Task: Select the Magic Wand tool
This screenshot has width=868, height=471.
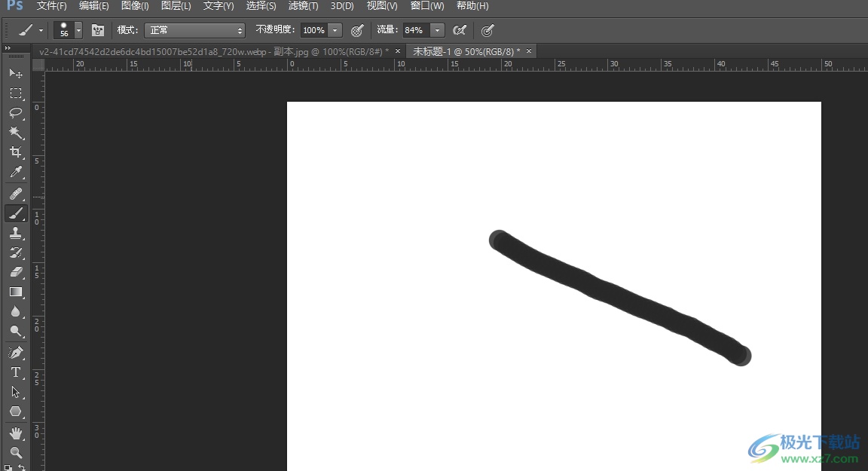Action: click(x=16, y=133)
